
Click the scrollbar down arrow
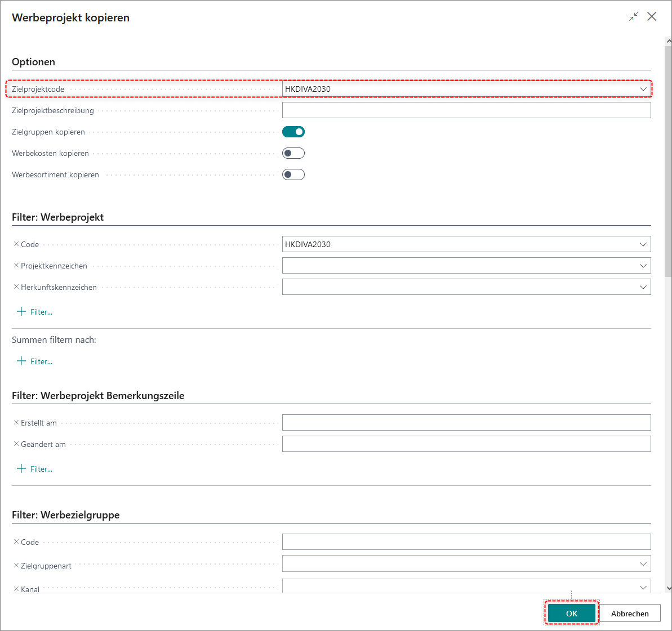[669, 589]
